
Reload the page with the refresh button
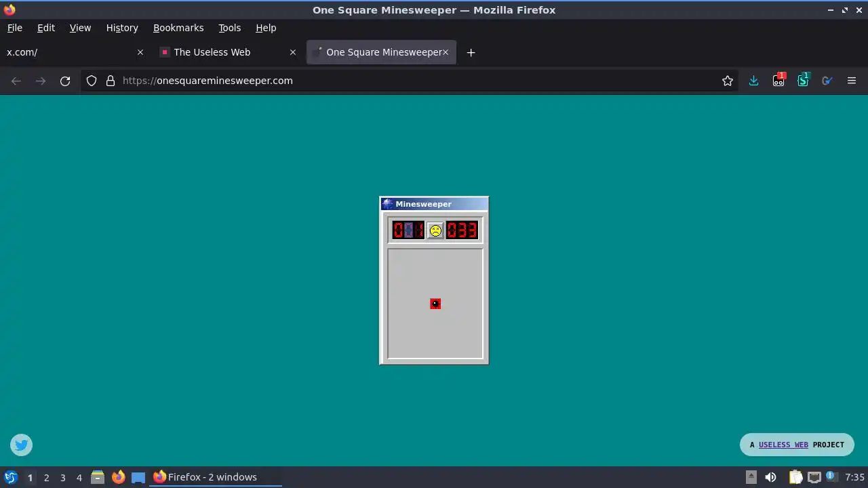pyautogui.click(x=65, y=81)
